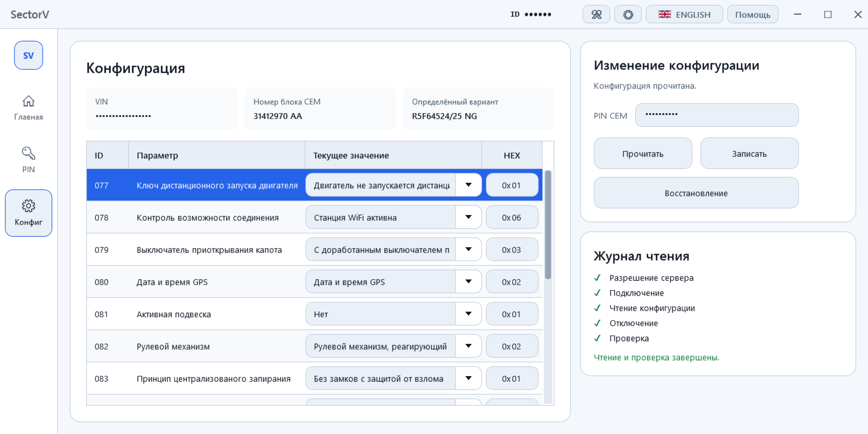This screenshot has width=868, height=434.
Task: Click the HEX field 0x02 in row 082
Action: [x=512, y=346]
